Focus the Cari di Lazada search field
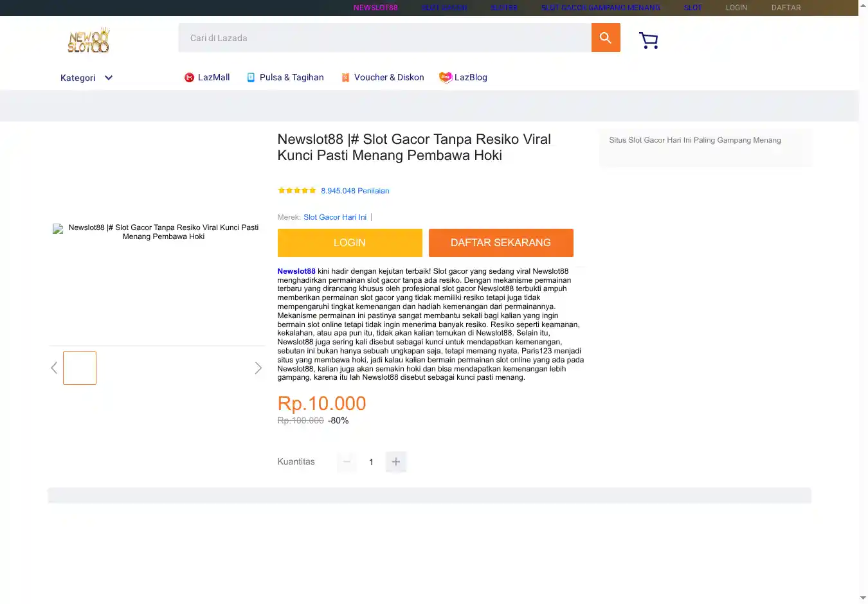The width and height of the screenshot is (868, 604). tap(384, 38)
